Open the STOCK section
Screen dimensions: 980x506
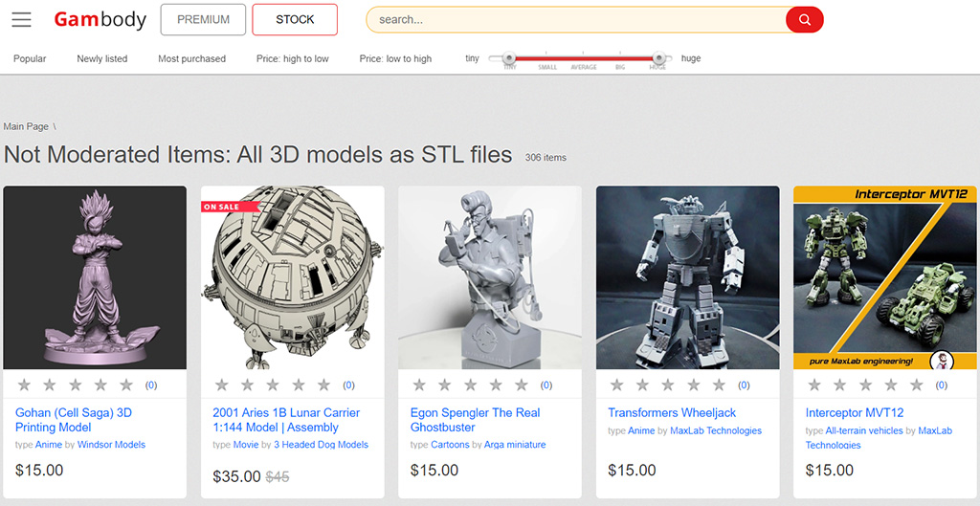click(295, 19)
